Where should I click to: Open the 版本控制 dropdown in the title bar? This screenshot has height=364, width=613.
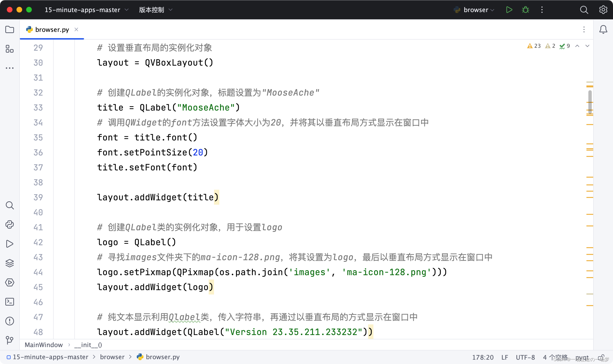[156, 10]
